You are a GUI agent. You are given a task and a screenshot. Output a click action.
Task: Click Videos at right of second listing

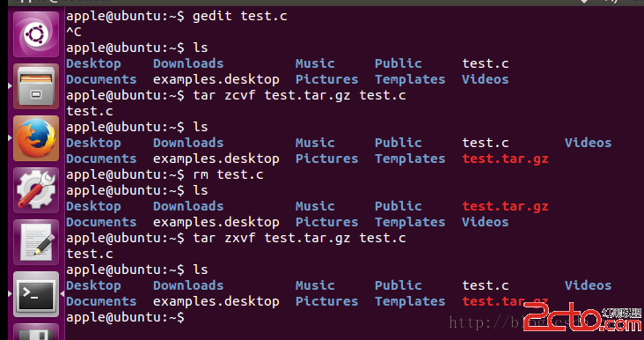(x=588, y=143)
